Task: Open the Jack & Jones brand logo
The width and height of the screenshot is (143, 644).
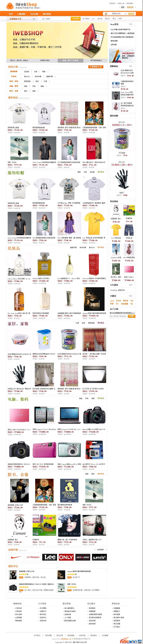Action: tap(83, 557)
